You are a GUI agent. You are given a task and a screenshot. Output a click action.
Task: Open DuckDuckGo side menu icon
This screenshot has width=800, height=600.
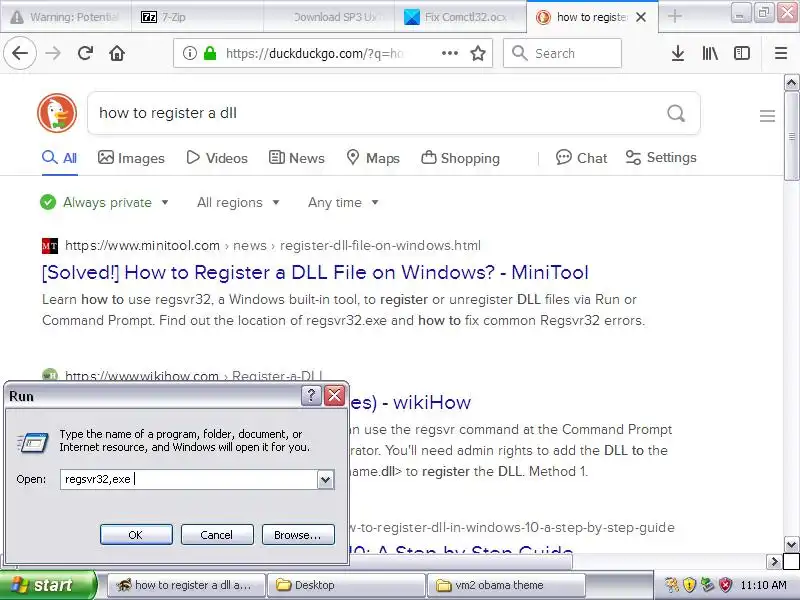click(767, 116)
